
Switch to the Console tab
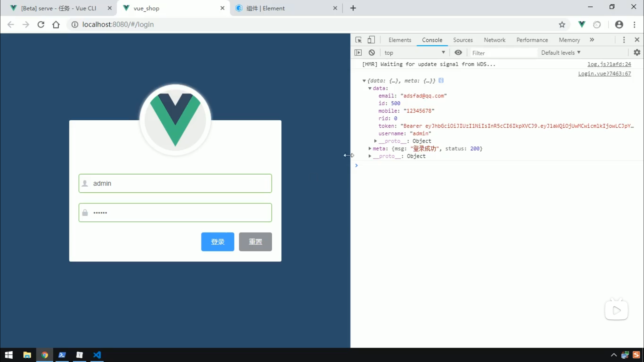[x=432, y=40]
